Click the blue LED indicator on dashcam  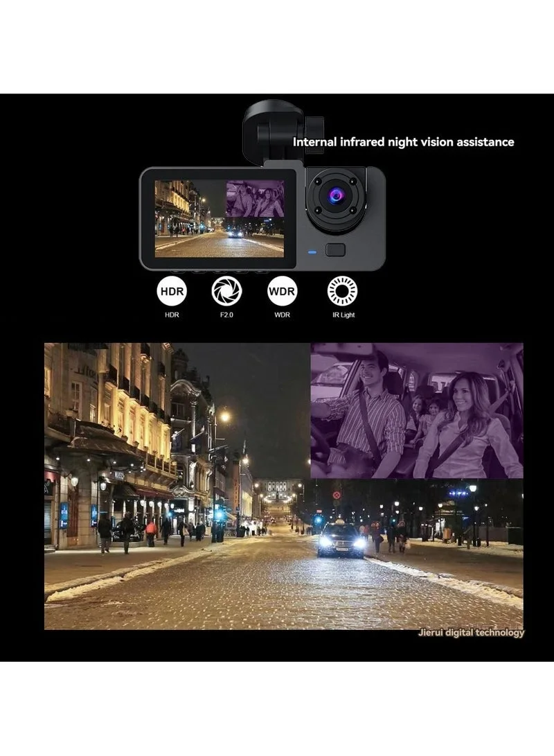[x=312, y=251]
